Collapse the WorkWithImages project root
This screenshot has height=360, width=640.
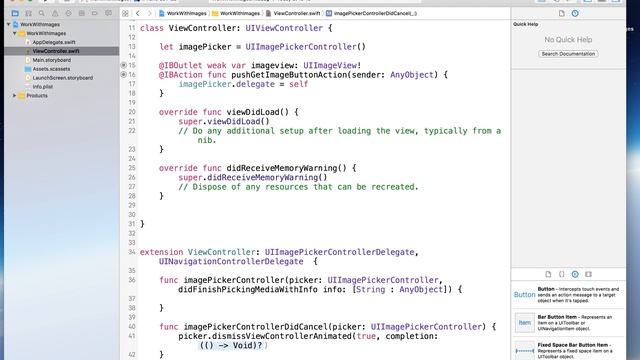9,24
